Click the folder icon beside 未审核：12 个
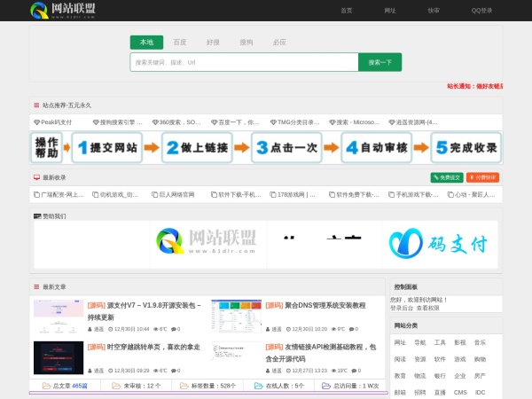The image size is (532, 399). pos(116,386)
